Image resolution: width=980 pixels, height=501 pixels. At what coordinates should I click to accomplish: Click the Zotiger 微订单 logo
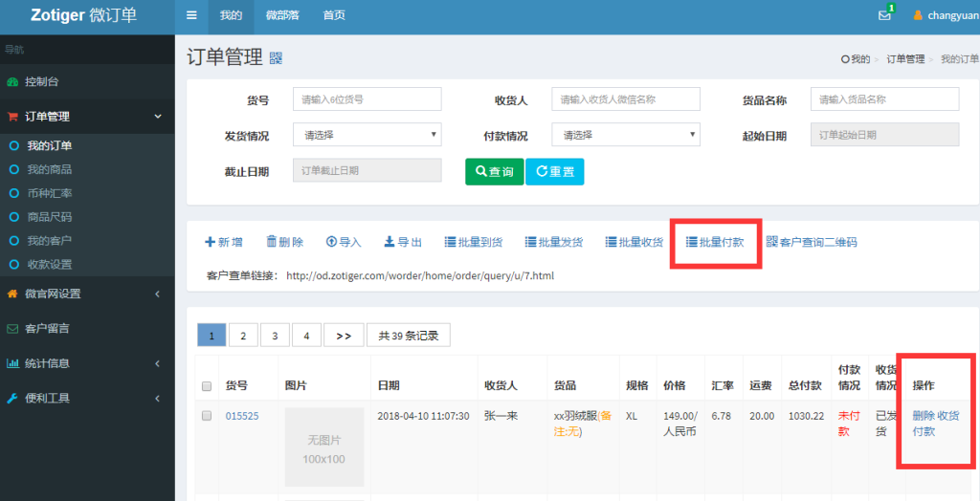click(84, 15)
